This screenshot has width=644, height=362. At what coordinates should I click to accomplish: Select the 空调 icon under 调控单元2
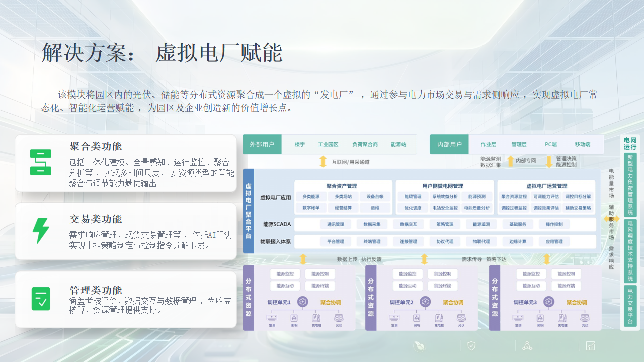tap(394, 318)
